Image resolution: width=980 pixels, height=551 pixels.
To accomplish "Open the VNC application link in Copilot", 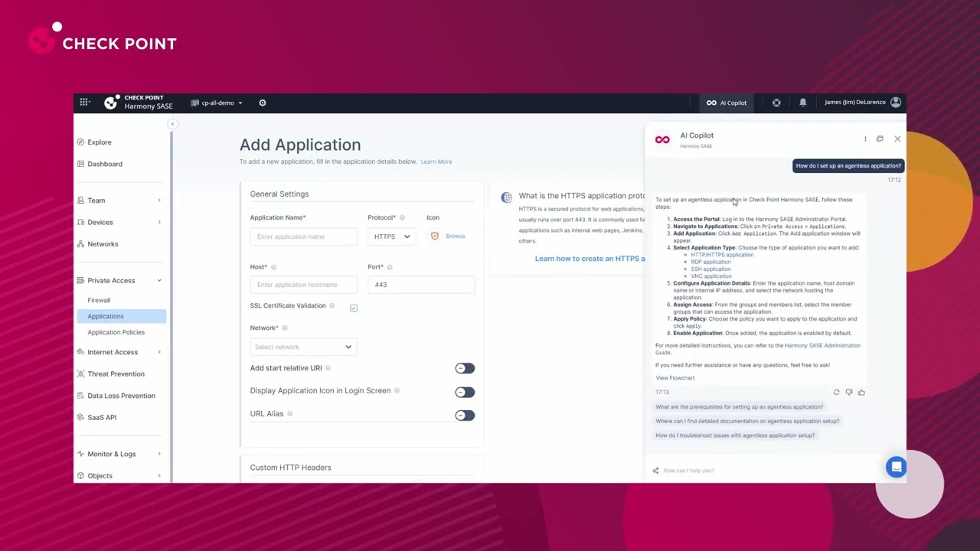I will tap(710, 276).
